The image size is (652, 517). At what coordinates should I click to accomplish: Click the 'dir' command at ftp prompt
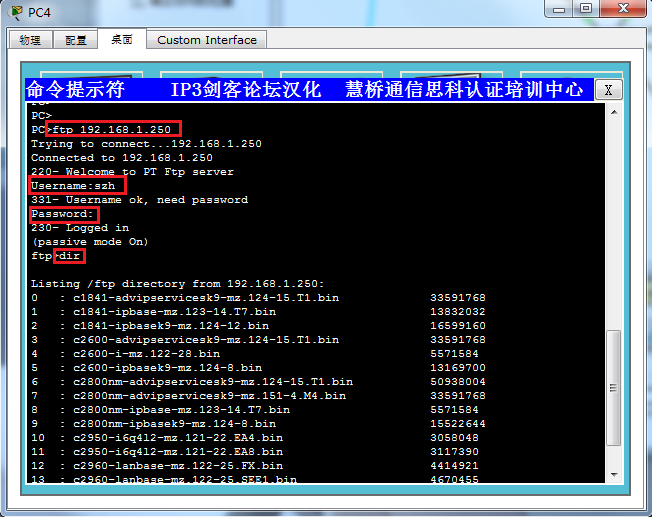point(69,256)
